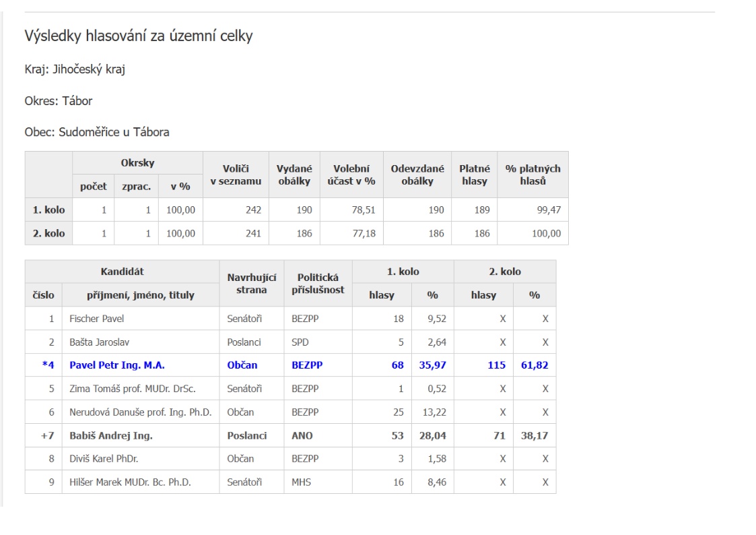Select the ANO political affiliation cell
Image resolution: width=756 pixels, height=535 pixels.
tap(302, 435)
